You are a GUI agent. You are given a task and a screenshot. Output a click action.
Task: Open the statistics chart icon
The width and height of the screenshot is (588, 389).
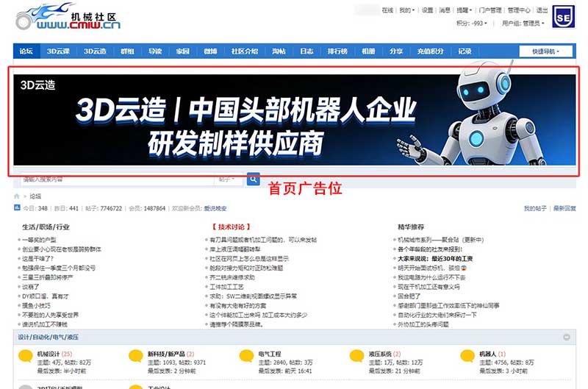point(17,209)
